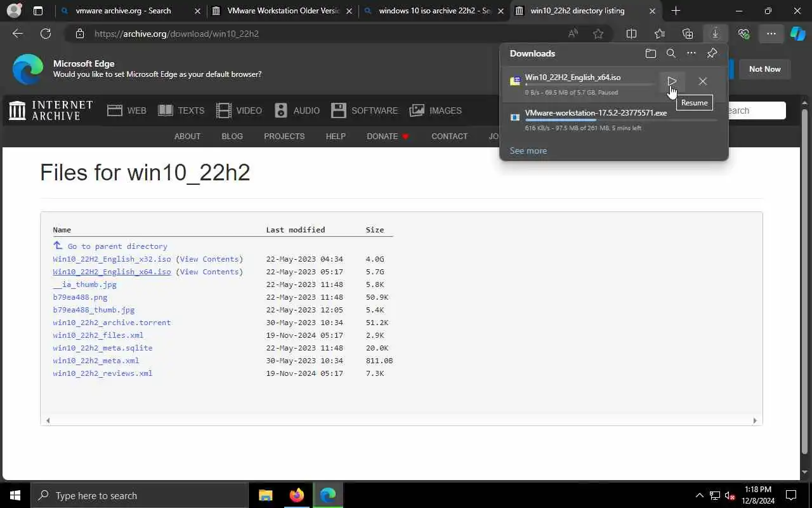
Task: View Contents of the x64 iso
Action: (209, 272)
